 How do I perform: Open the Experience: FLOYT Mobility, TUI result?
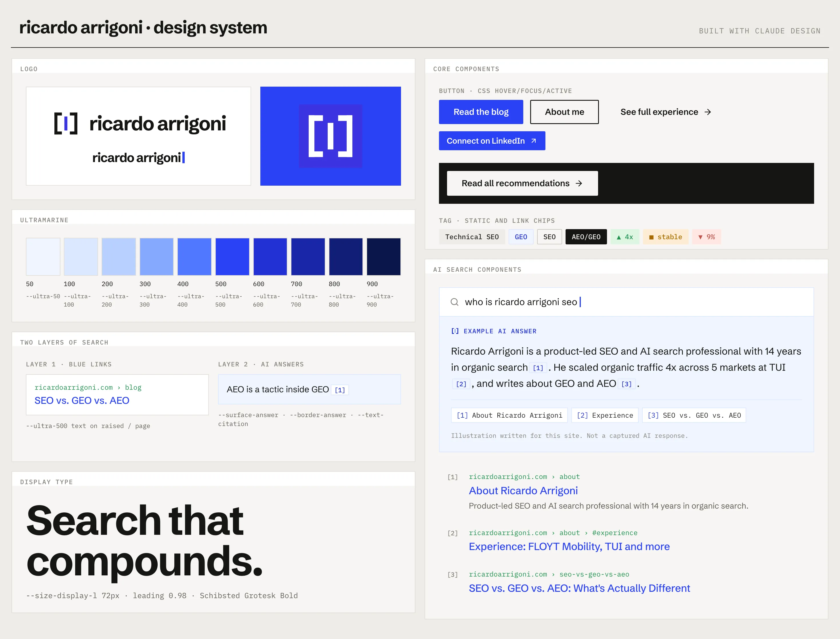pos(569,547)
